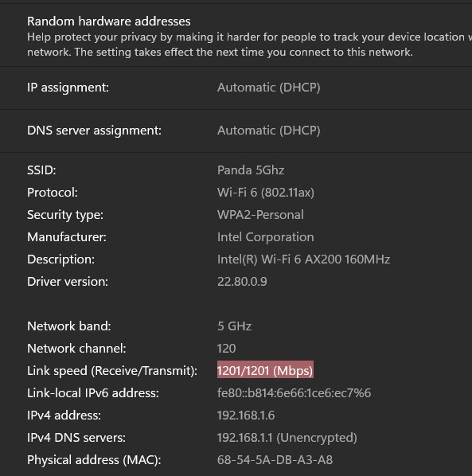
Task: Click the Security type label
Action: [x=65, y=215]
